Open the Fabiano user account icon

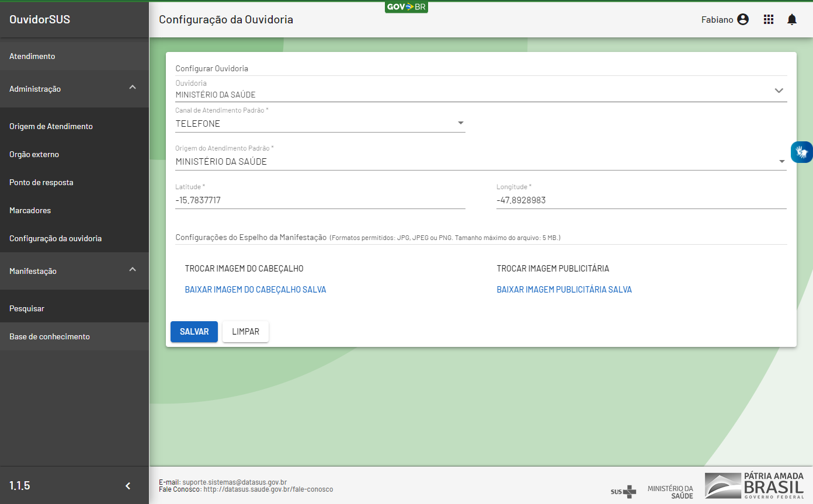click(742, 19)
